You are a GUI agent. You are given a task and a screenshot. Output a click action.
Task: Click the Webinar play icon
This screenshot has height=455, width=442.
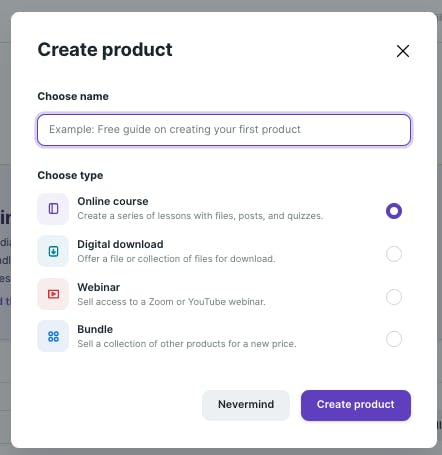[x=53, y=294]
